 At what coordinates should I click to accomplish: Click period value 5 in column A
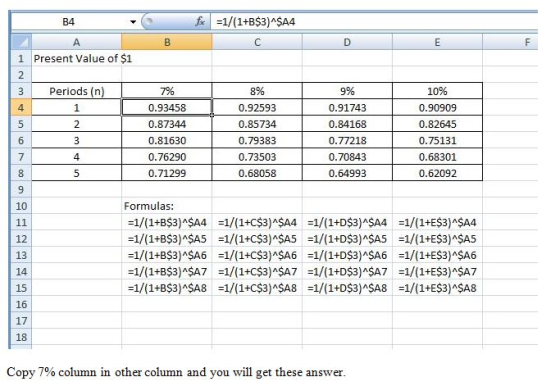click(76, 173)
